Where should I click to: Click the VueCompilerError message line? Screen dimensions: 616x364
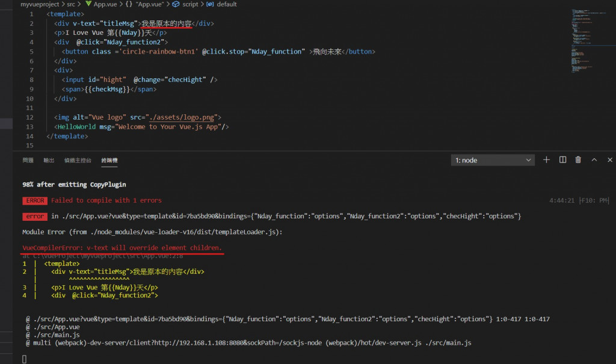(x=122, y=248)
